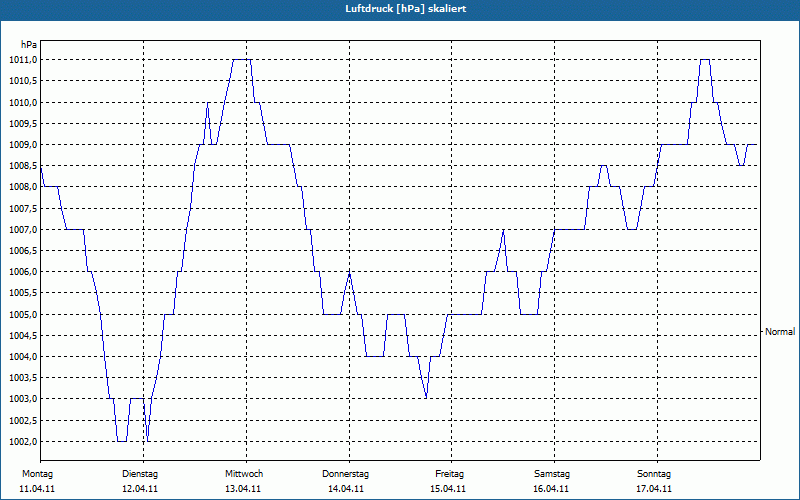Click the 1004,5 y-axis label
The height and width of the screenshot is (500, 800).
(x=23, y=336)
